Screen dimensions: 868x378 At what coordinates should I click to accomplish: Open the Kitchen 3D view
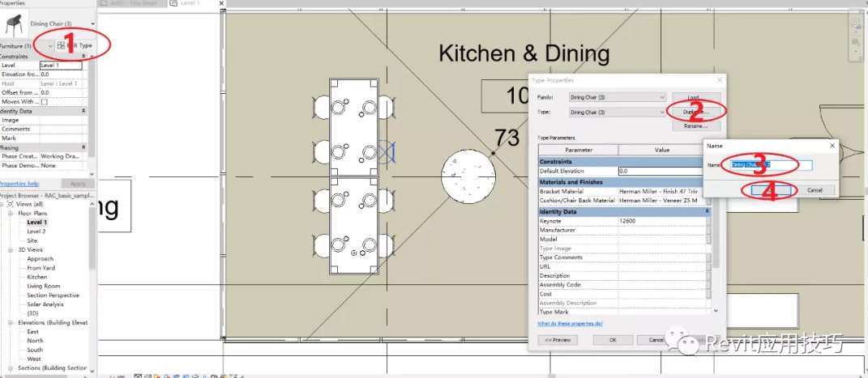(37, 277)
